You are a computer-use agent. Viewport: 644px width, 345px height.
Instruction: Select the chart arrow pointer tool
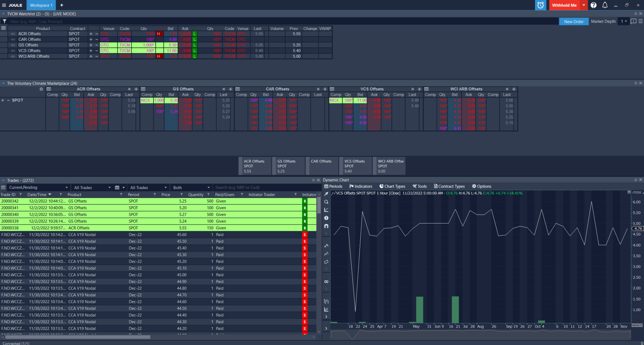tap(326, 194)
